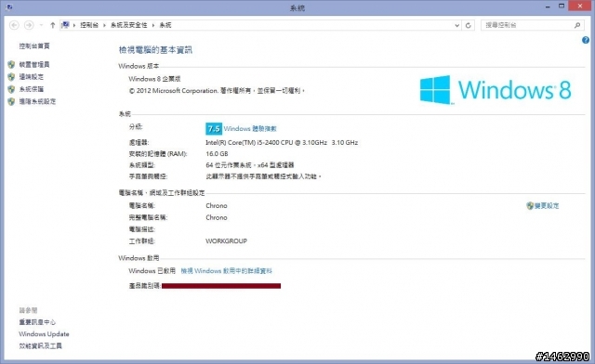595x364 pixels.
Task: Select 控制台 in the breadcrumb path
Action: (x=89, y=25)
